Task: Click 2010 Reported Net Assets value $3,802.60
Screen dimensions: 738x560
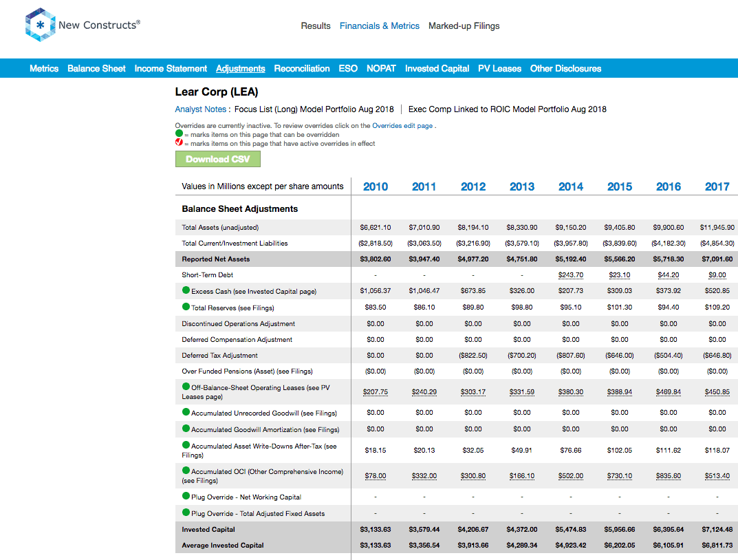Action: point(376,259)
